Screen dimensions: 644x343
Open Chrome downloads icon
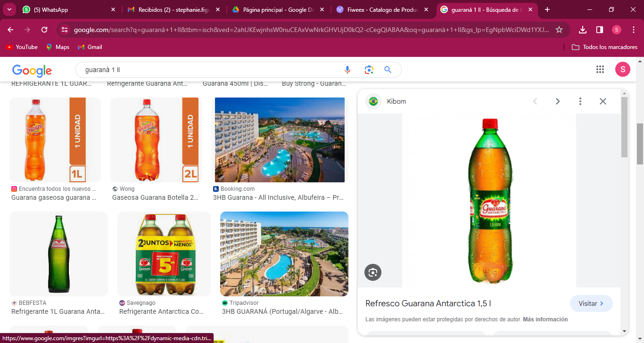tap(583, 30)
